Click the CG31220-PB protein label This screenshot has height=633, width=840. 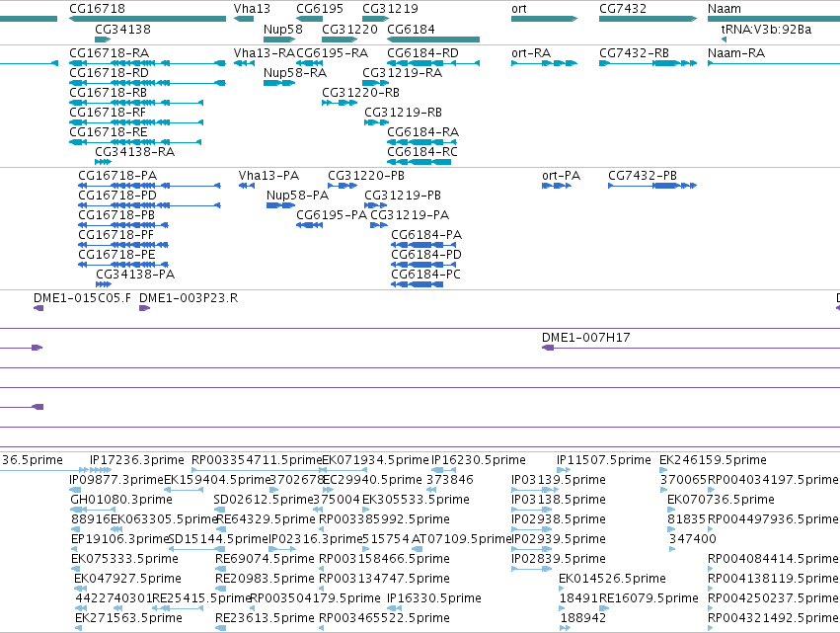(x=366, y=175)
